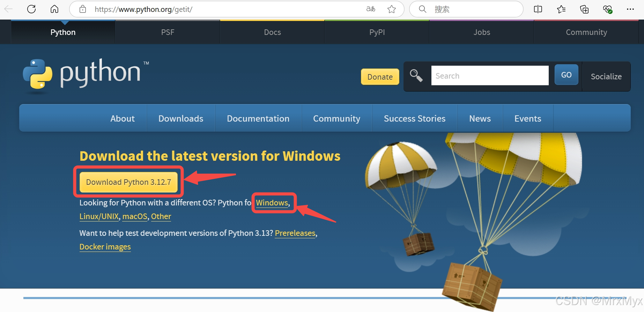The height and width of the screenshot is (312, 644).
Task: Select the Python top tab
Action: pos(63,32)
